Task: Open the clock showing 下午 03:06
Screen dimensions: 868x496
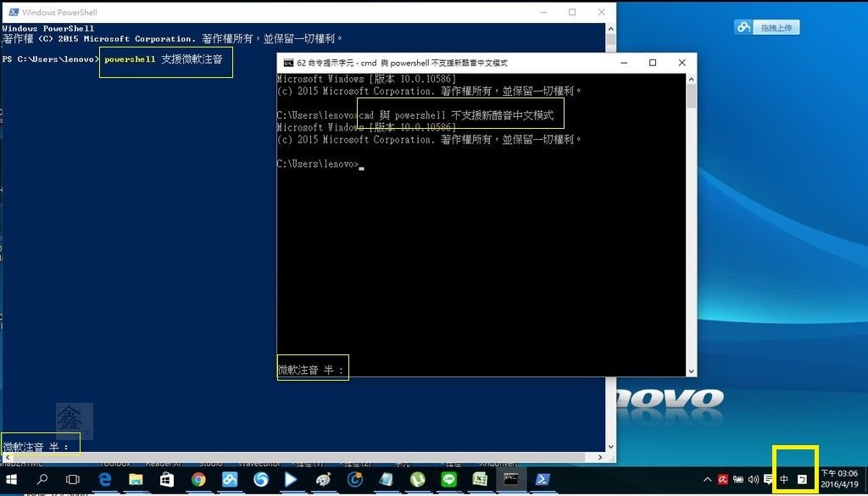Action: [839, 474]
